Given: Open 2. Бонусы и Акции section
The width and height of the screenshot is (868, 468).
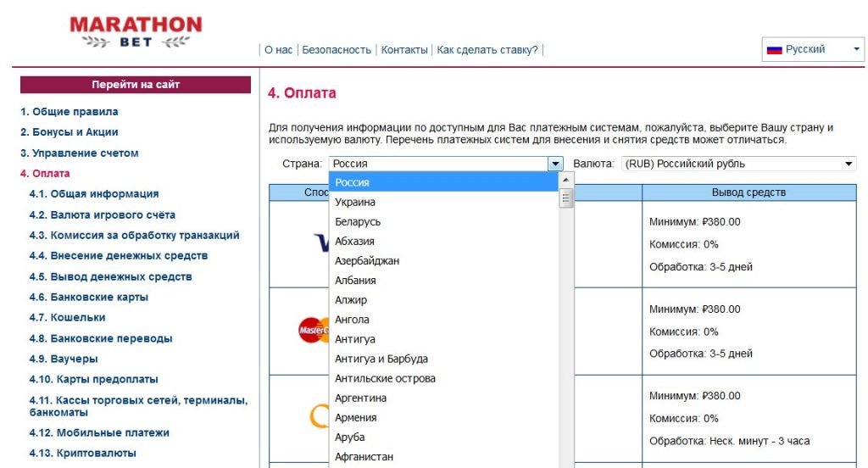Looking at the screenshot, I should pos(70,131).
